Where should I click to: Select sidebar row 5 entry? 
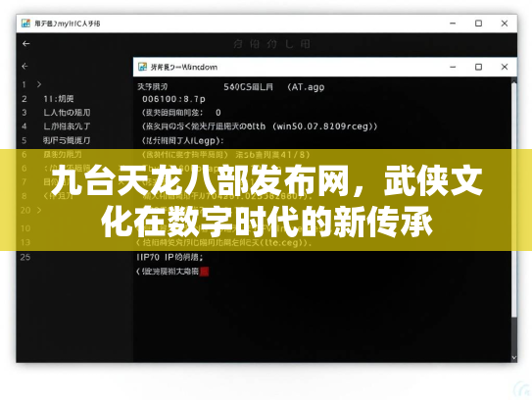click(x=67, y=140)
